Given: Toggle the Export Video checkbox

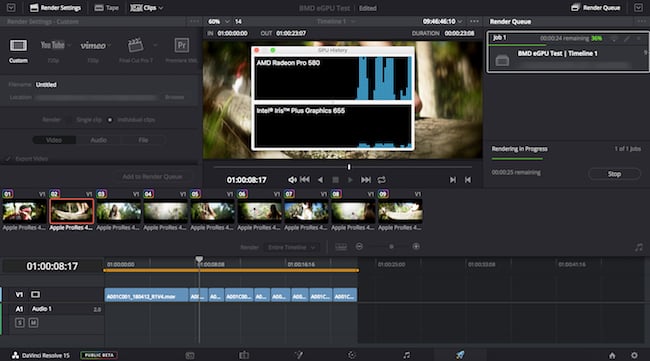Looking at the screenshot, I should coord(8,159).
